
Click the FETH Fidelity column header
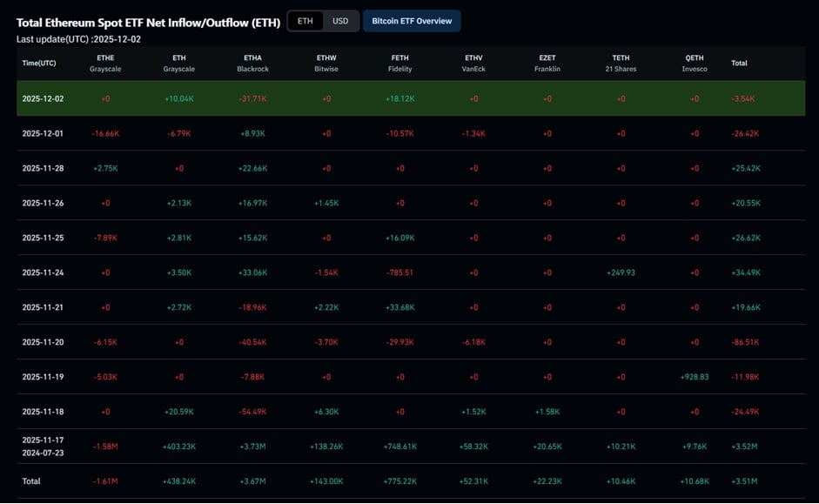pos(399,63)
